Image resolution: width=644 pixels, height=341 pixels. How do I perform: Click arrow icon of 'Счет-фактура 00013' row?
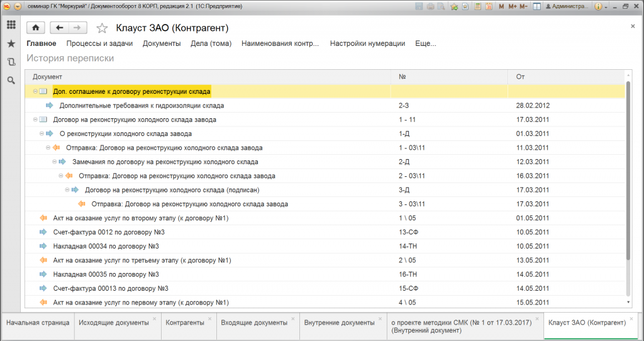coord(43,288)
